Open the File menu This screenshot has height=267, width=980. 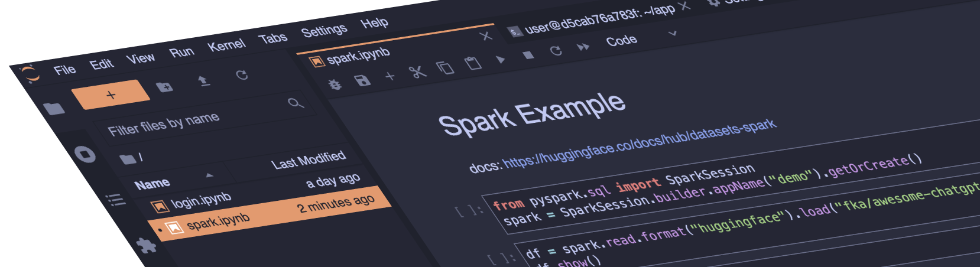pos(65,70)
